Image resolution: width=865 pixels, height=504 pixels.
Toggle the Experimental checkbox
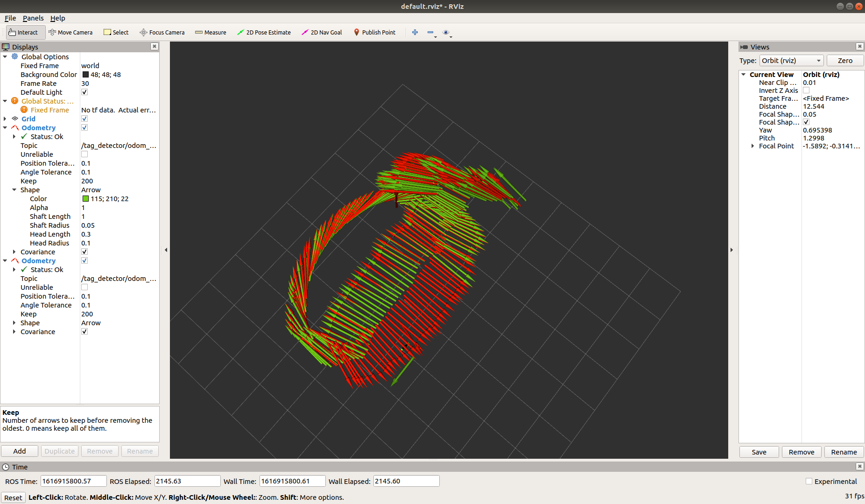tap(809, 481)
